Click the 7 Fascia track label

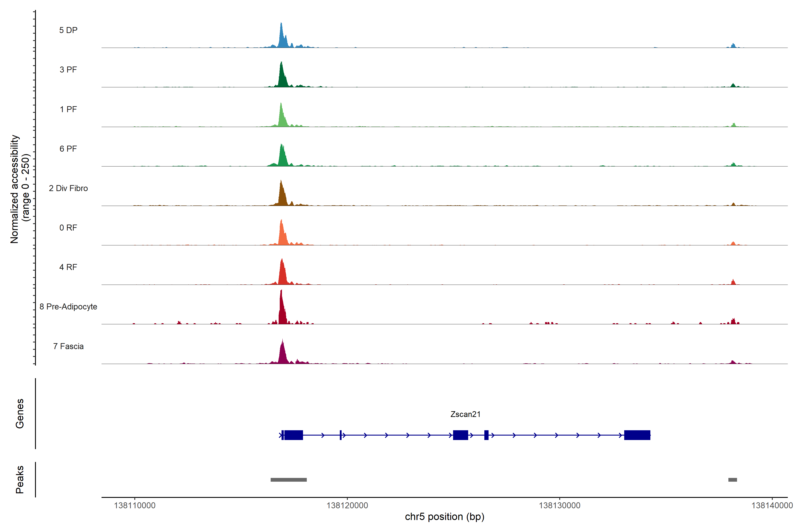pyautogui.click(x=68, y=346)
